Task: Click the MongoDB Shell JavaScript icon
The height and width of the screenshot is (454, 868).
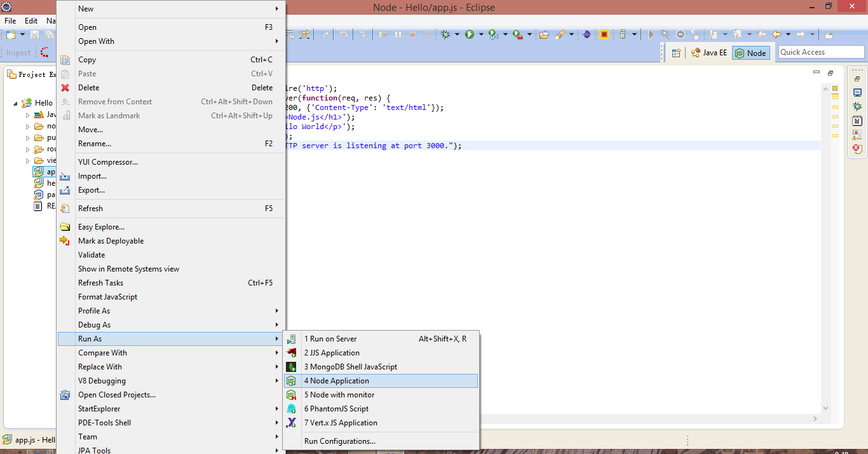Action: [x=292, y=367]
